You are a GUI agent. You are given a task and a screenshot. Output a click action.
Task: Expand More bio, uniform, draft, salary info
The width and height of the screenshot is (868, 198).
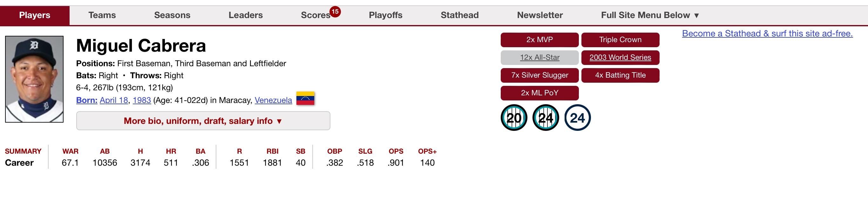click(x=203, y=121)
